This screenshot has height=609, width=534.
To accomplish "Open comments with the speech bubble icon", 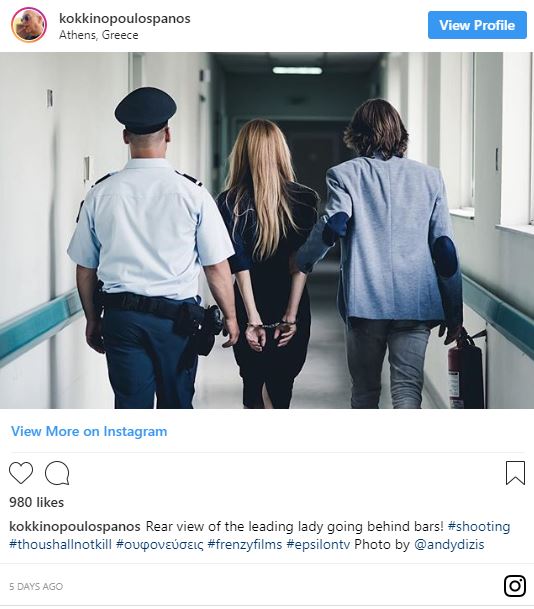I will point(57,473).
